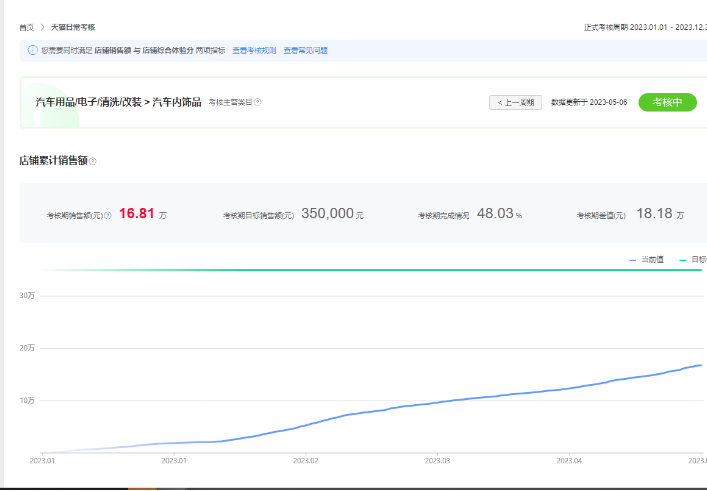Click the 2023.03 x-axis label
Screen dimensions: 707x491
coord(437,461)
